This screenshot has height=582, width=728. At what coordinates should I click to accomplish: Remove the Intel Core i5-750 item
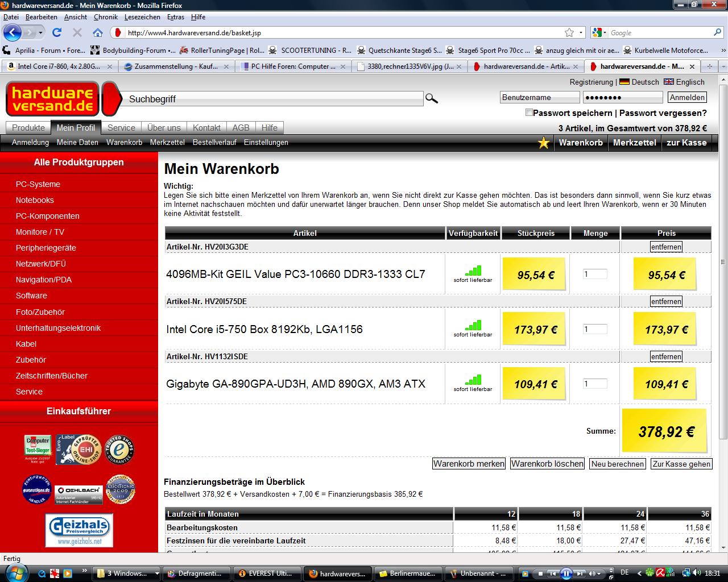point(666,301)
